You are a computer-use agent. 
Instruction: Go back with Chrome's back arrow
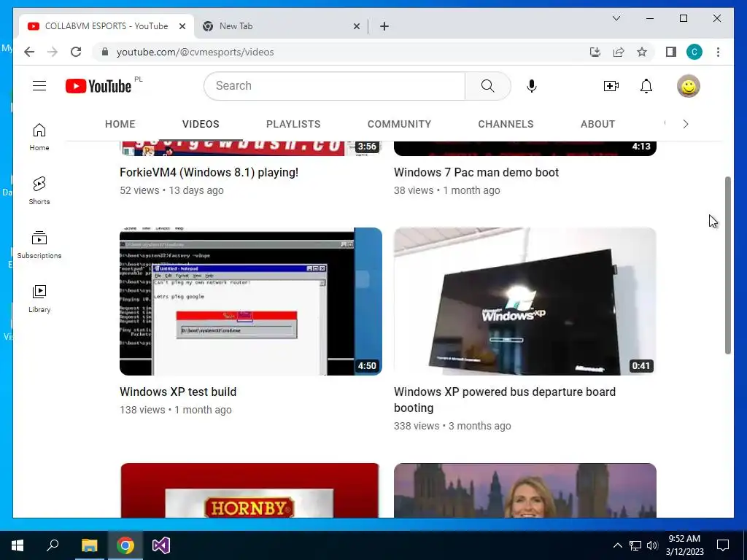pyautogui.click(x=29, y=52)
